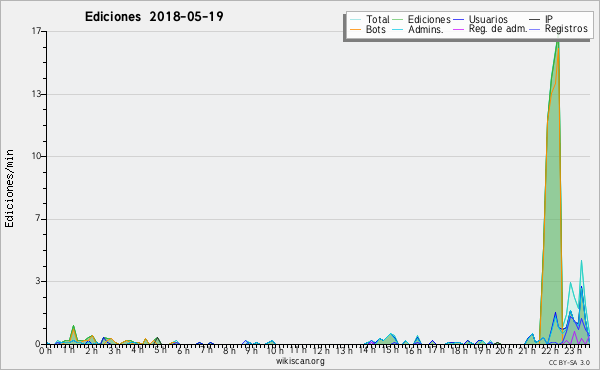
Task: Click the Total legend color line
Action: (x=355, y=20)
